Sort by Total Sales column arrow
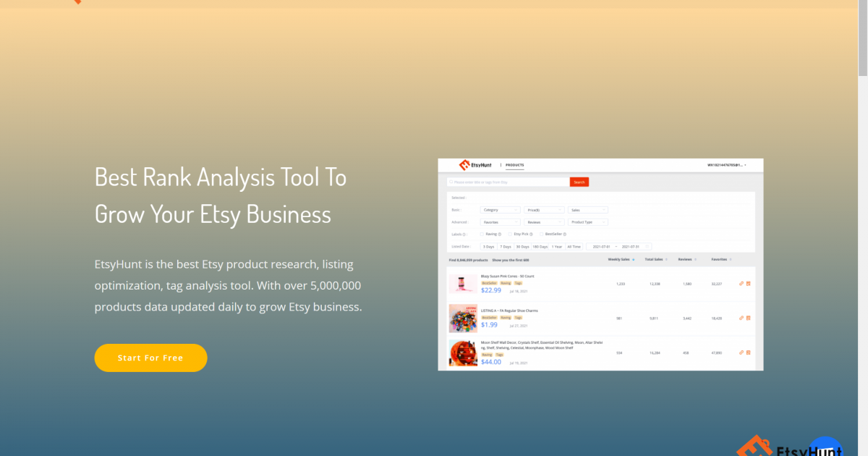868x456 pixels. (666, 259)
